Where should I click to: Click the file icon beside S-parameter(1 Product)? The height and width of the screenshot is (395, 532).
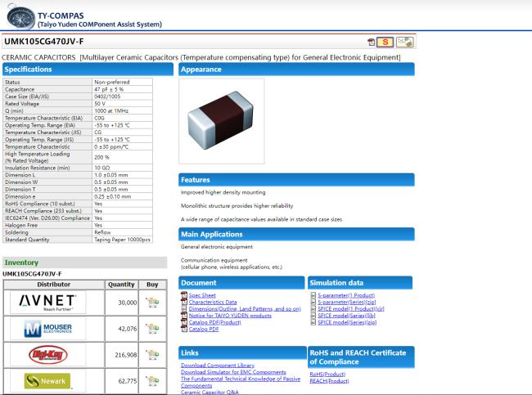pyautogui.click(x=313, y=294)
